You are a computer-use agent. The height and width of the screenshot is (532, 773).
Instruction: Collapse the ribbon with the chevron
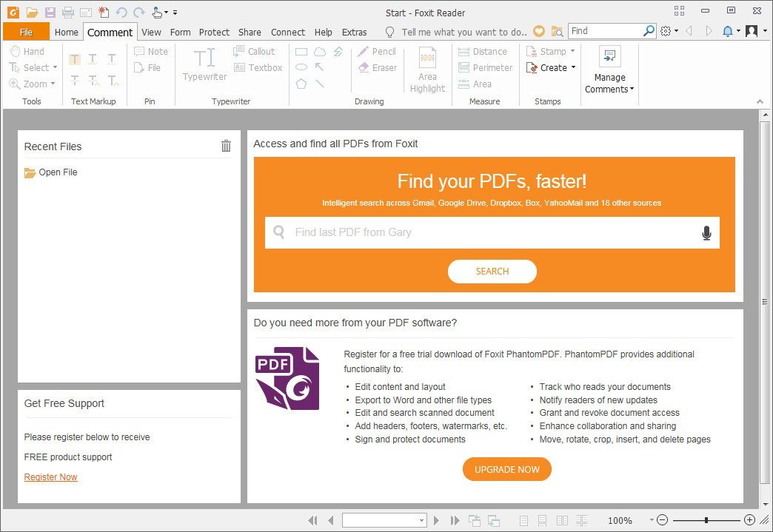(759, 101)
